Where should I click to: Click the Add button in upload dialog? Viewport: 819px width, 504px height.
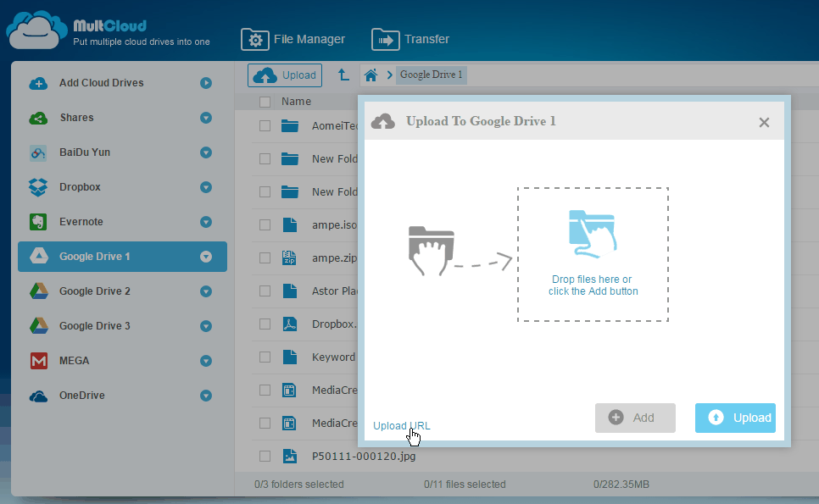pos(635,418)
